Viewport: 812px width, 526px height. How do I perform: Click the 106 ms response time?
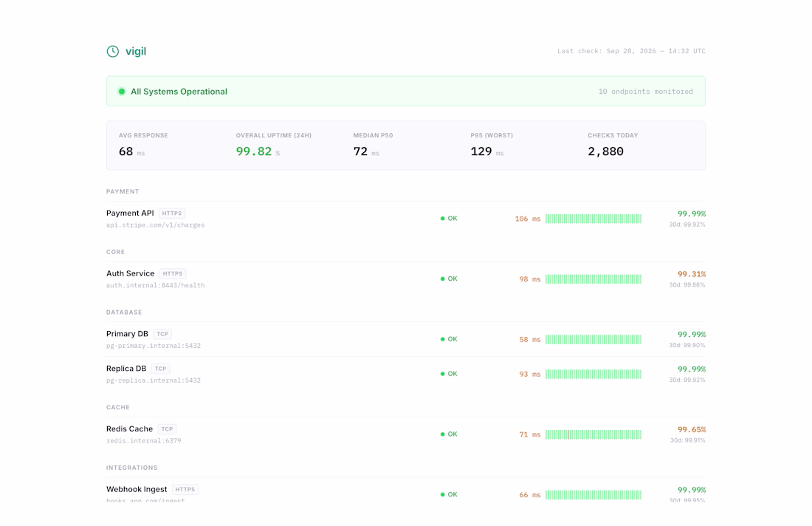pos(528,219)
